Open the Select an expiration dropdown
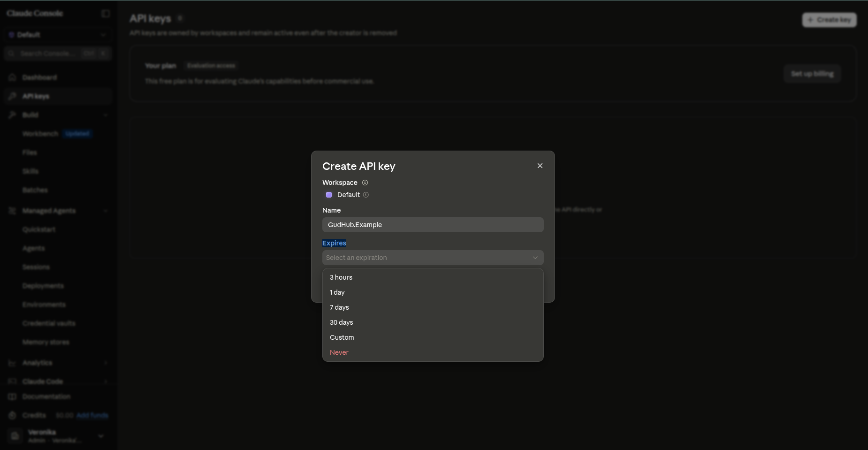 (433, 258)
